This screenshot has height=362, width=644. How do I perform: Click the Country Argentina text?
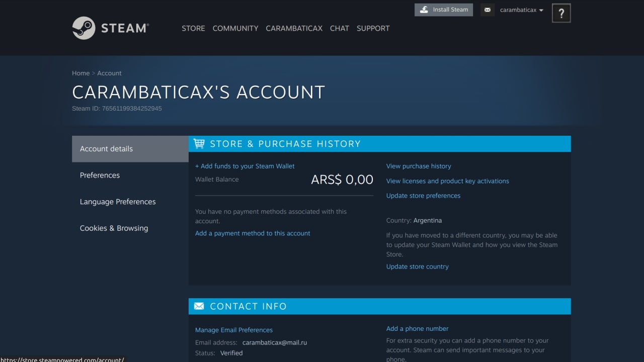click(414, 220)
